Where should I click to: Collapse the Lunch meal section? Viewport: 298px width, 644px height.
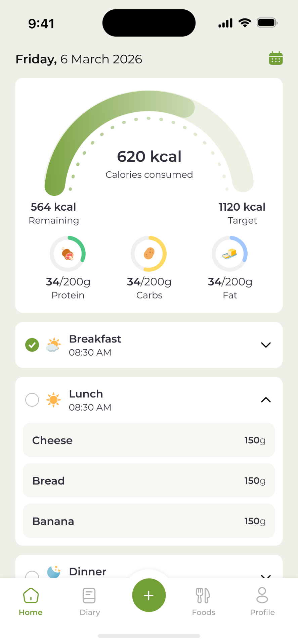coord(266,399)
